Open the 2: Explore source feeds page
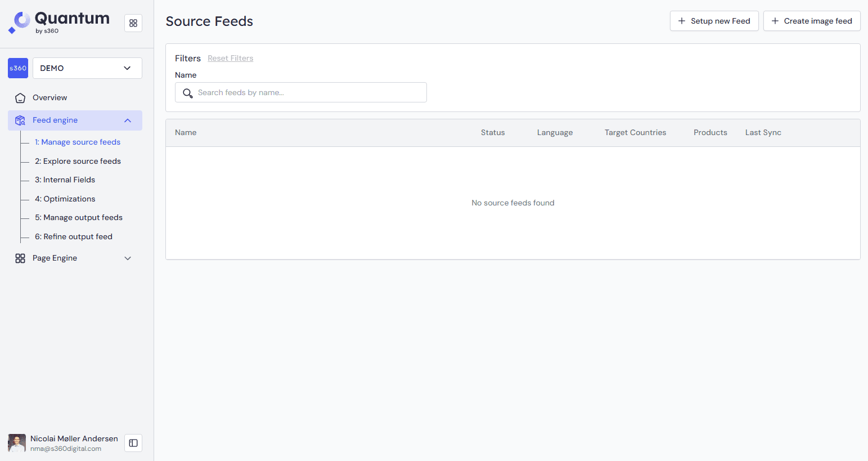Image resolution: width=868 pixels, height=461 pixels. (78, 161)
